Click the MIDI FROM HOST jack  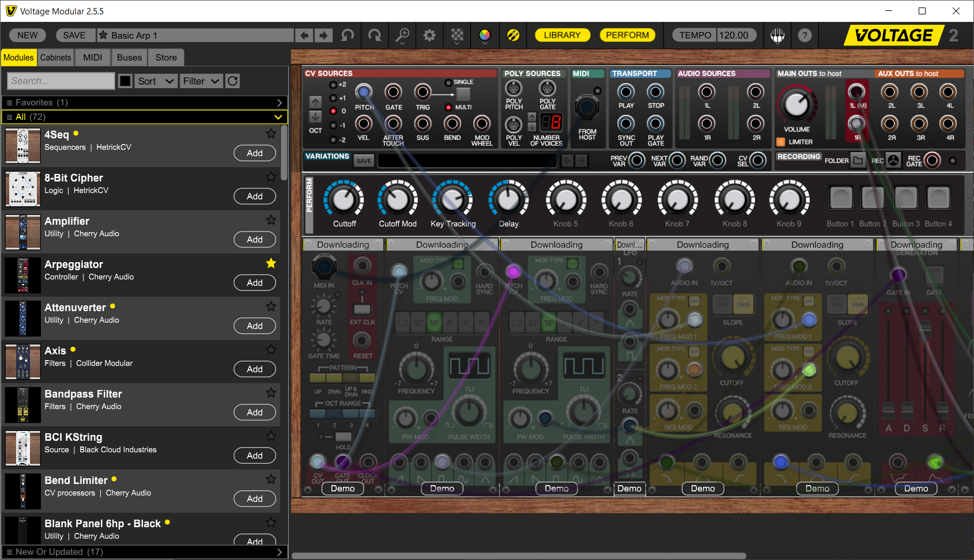pyautogui.click(x=587, y=107)
